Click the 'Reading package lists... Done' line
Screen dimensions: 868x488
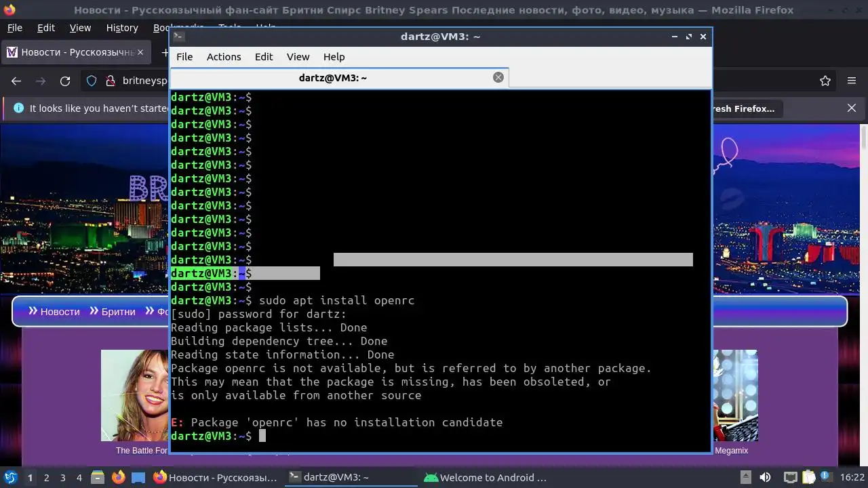click(x=269, y=327)
